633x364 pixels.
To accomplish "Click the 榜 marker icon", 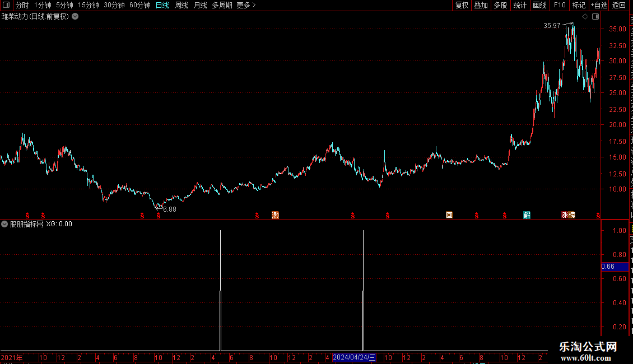I will click(x=571, y=215).
